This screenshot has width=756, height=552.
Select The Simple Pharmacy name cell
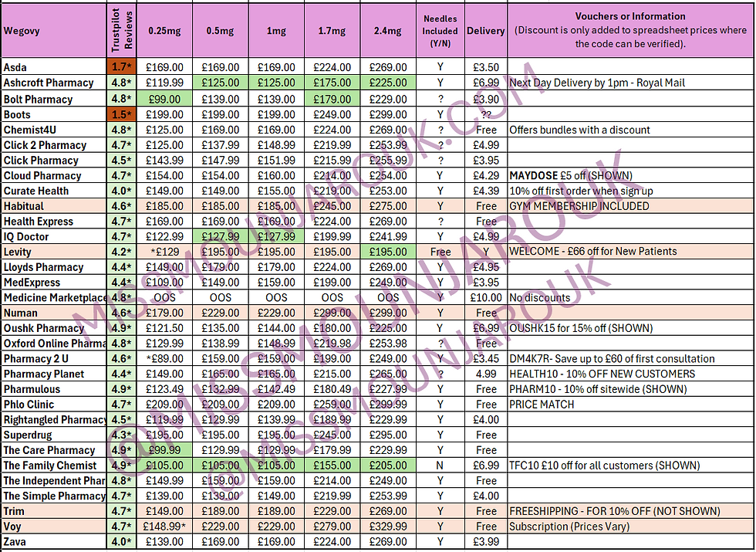(53, 496)
